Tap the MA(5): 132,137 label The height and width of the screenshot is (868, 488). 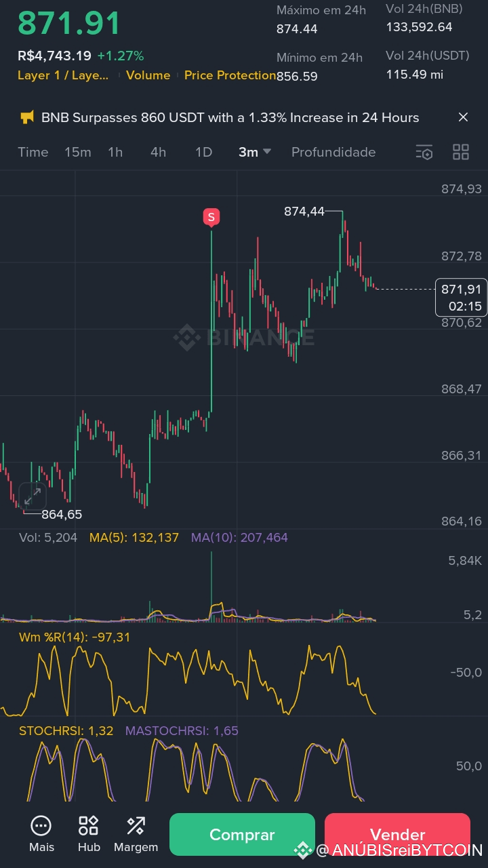(134, 538)
